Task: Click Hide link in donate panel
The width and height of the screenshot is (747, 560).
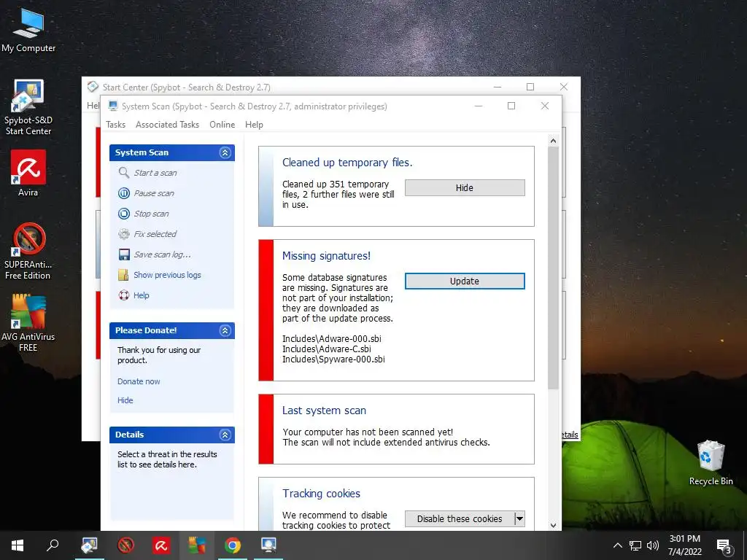Action: pos(125,400)
